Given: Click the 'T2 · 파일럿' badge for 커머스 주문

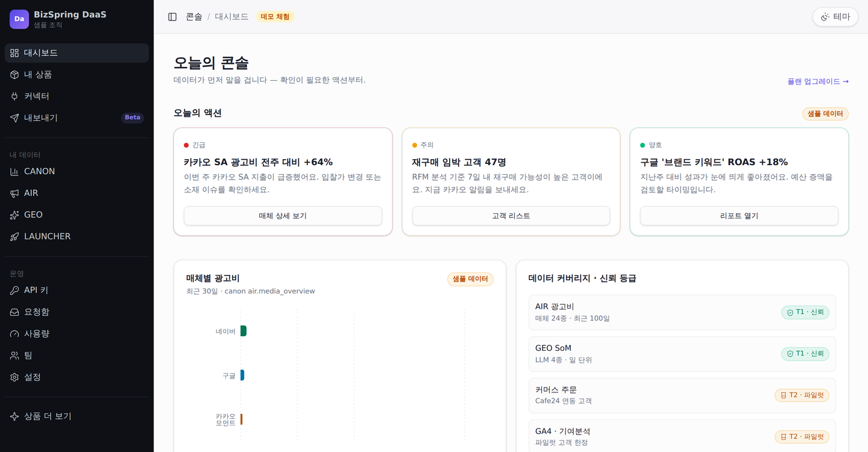Looking at the screenshot, I should [802, 395].
